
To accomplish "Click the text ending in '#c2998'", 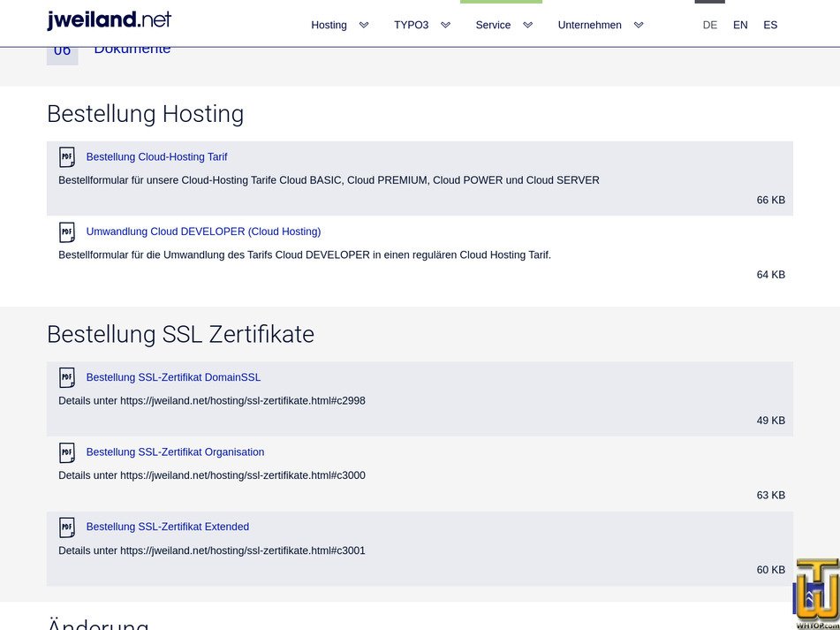I will coord(212,401).
